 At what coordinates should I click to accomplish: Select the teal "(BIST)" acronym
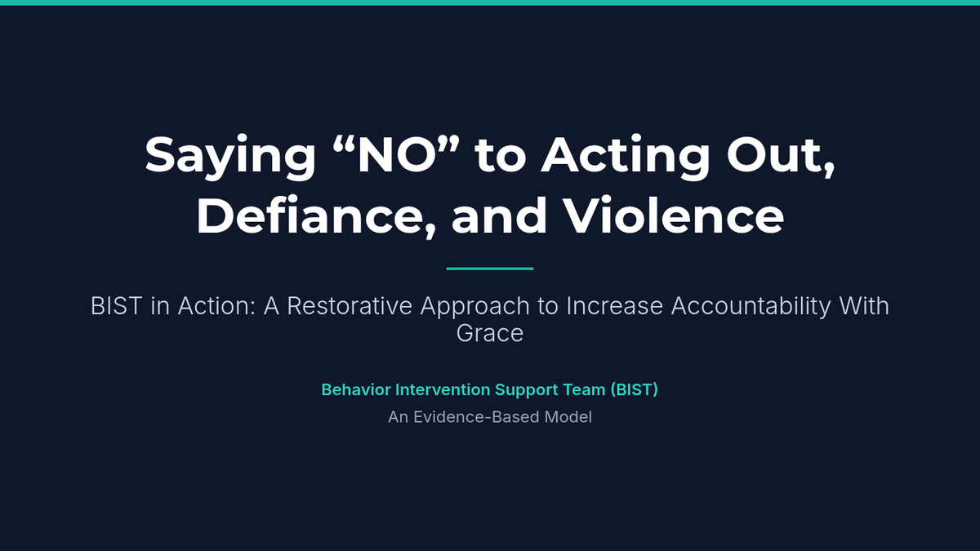coord(634,389)
